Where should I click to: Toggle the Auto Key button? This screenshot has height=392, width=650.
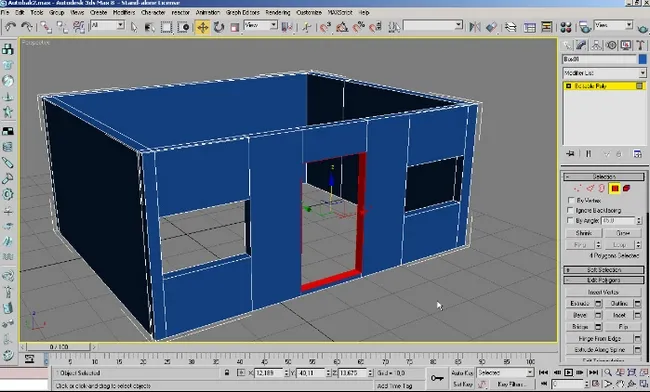tap(462, 373)
